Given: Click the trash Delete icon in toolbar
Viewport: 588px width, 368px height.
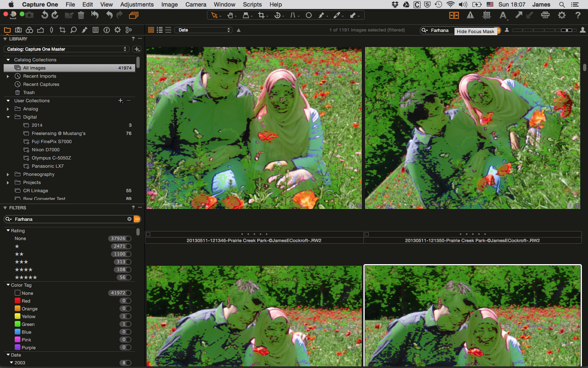Looking at the screenshot, I should point(81,15).
